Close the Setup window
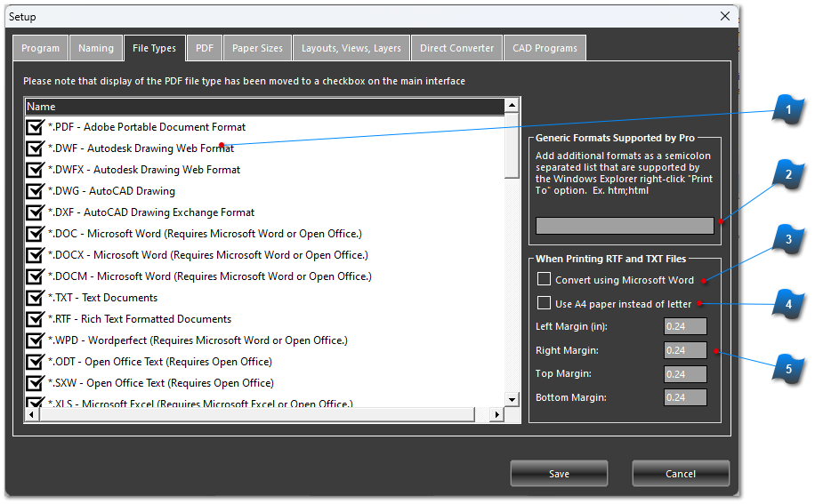Screen dimensions: 815x504 pos(725,16)
